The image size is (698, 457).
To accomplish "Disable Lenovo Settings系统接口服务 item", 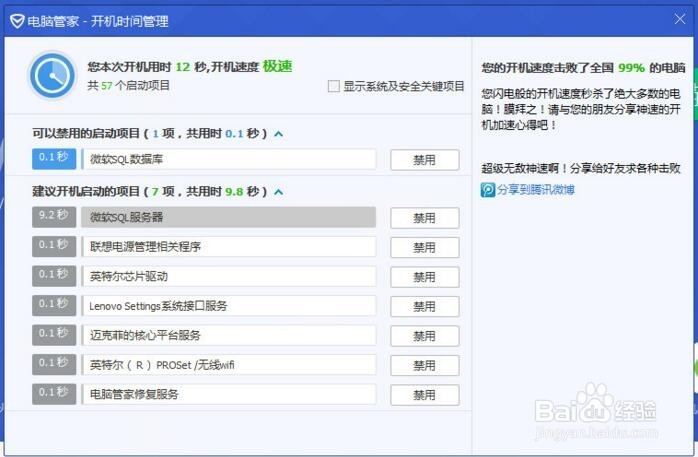I will (425, 307).
